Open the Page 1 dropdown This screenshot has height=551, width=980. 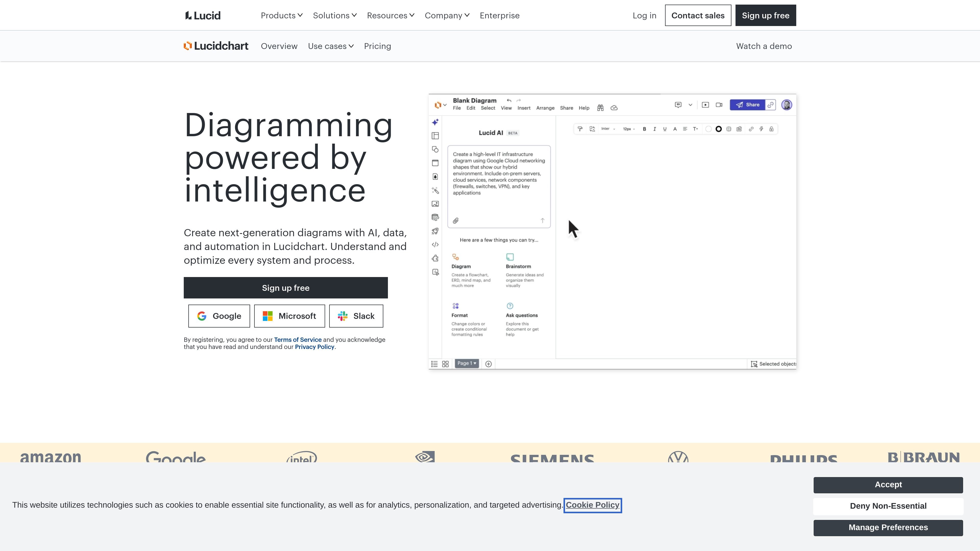coord(467,364)
